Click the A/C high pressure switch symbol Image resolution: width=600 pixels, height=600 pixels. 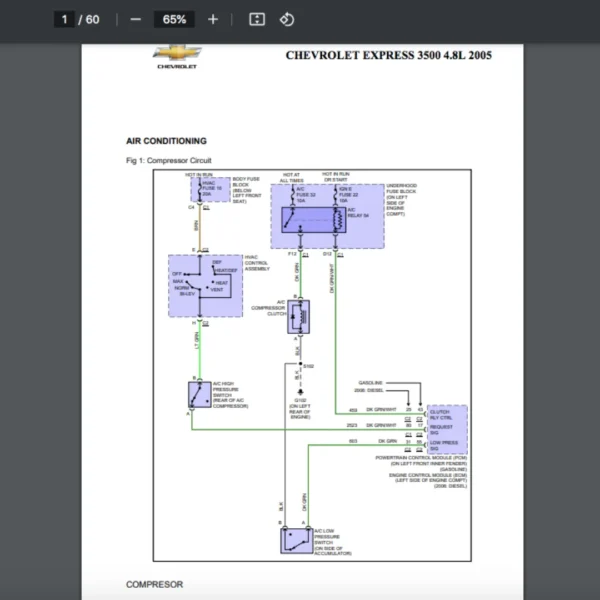(199, 394)
